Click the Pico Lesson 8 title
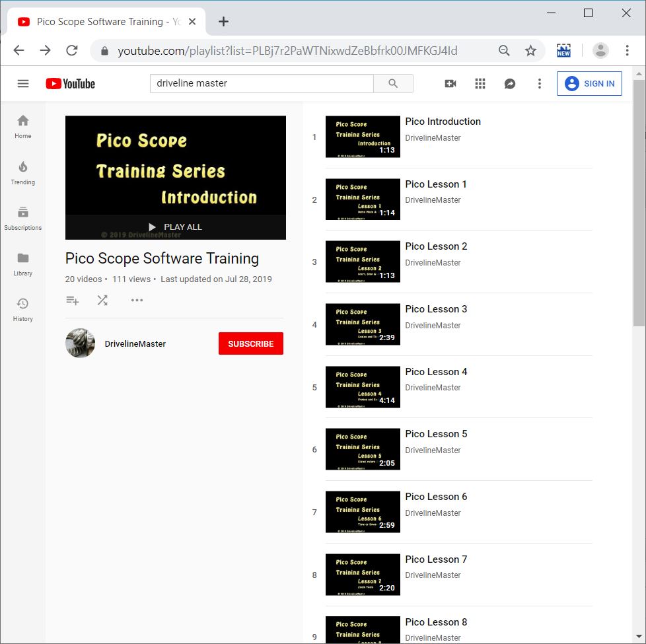646x644 pixels. (436, 622)
